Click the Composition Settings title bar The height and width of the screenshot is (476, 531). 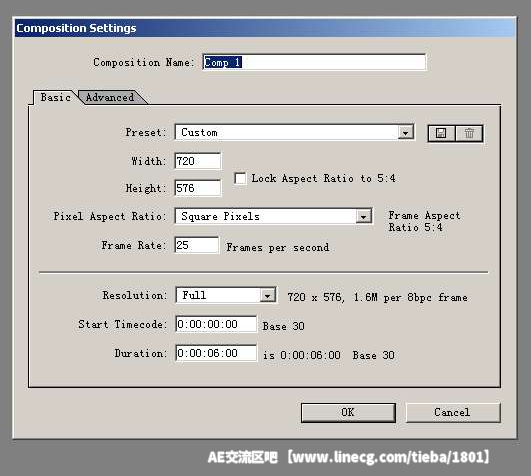point(265,28)
